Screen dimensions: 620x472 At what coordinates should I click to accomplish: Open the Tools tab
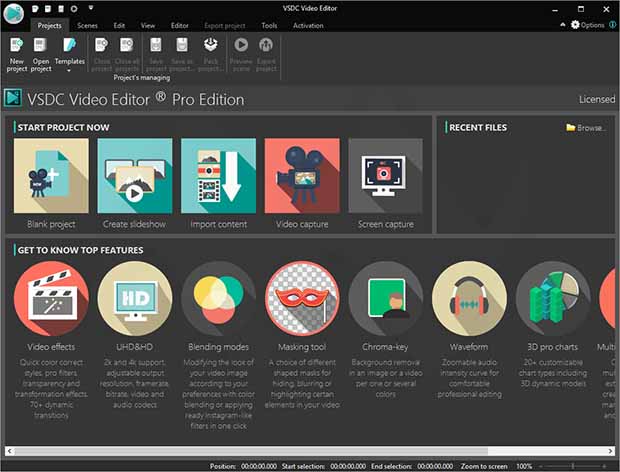(x=269, y=26)
